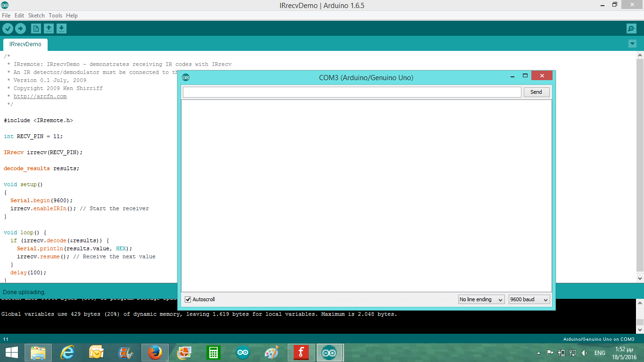Click the "delay(100);" code line

coord(28,272)
